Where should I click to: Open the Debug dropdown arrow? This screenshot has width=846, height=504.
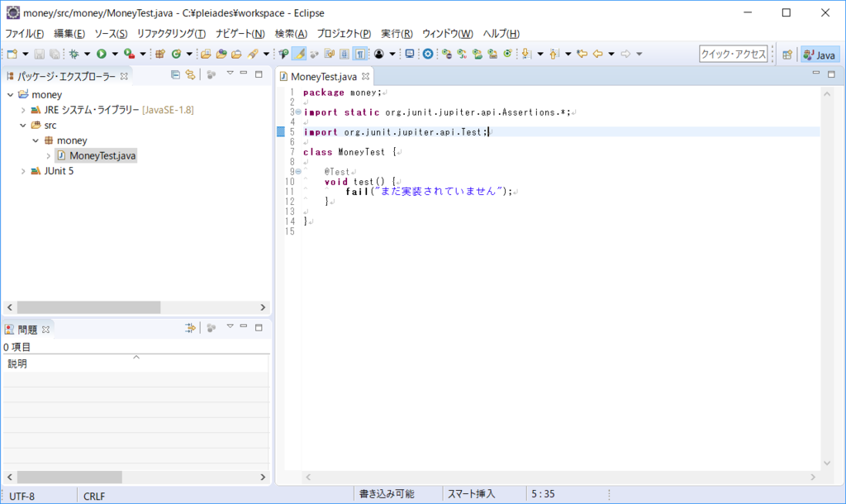(x=87, y=54)
